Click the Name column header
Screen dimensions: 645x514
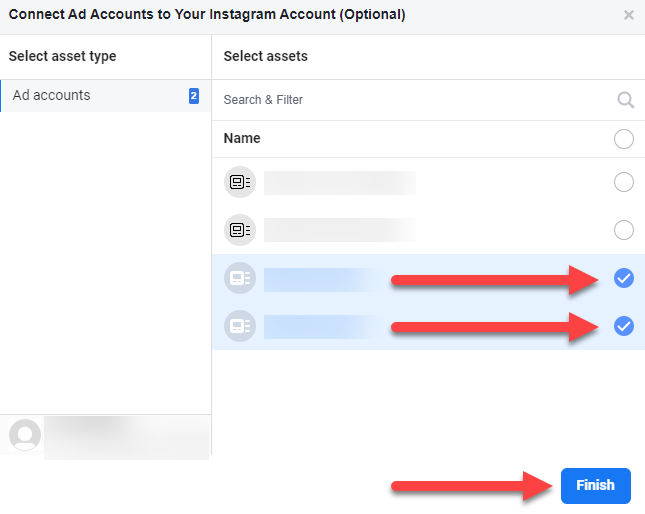coord(242,139)
